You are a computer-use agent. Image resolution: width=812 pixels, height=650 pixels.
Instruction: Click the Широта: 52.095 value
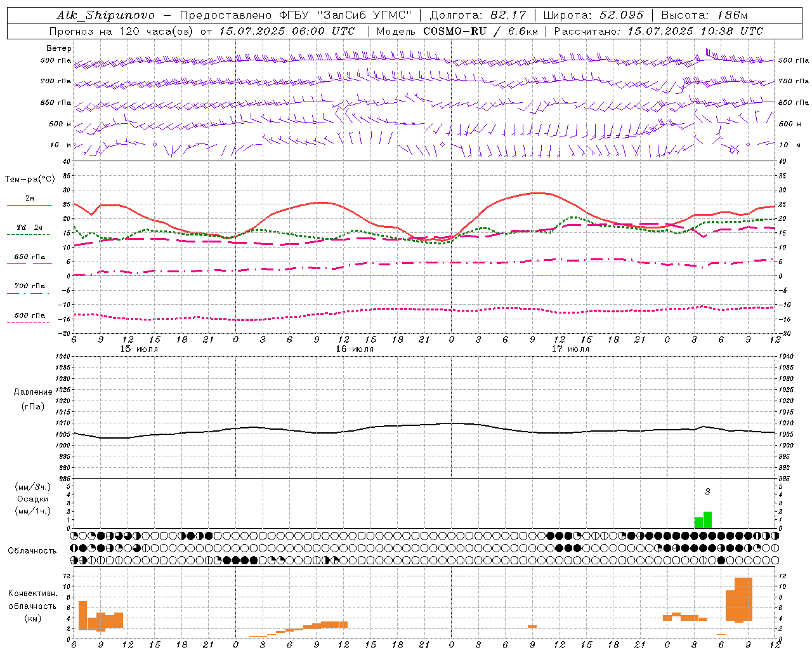pos(594,15)
